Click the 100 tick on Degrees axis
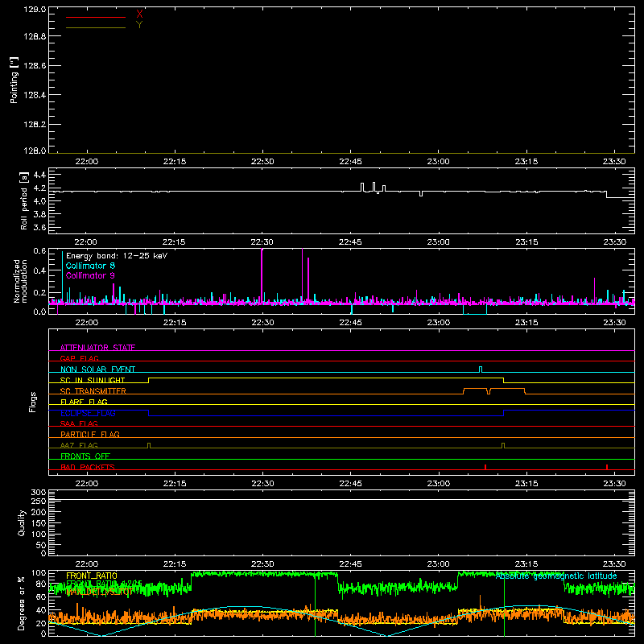Image resolution: width=644 pixels, height=644 pixels. click(39, 572)
